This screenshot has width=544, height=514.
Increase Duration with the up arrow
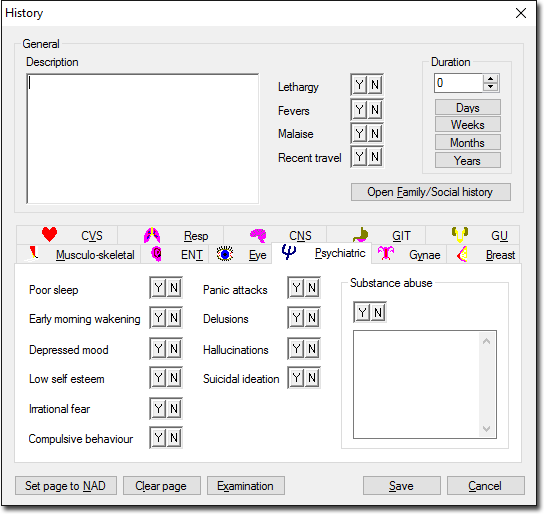tap(490, 79)
